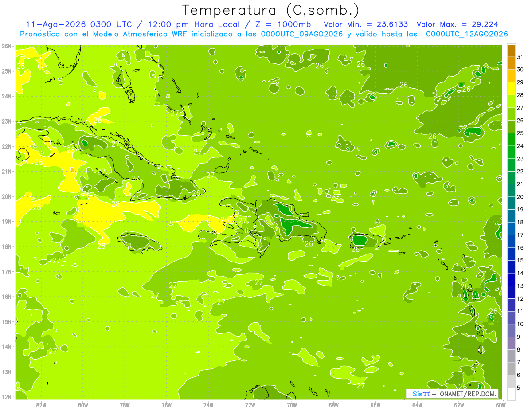Click the 82W longitude axis label
The width and height of the screenshot is (532, 411).
coord(41,405)
